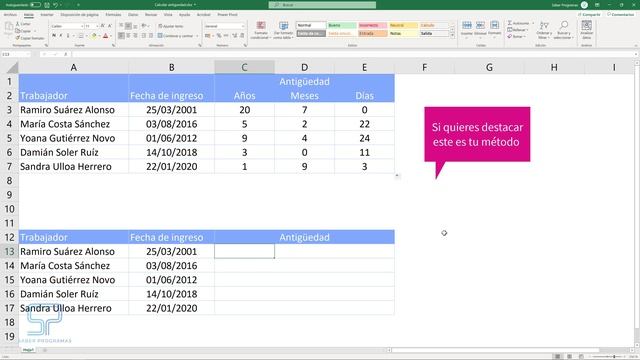The width and height of the screenshot is (640, 360).
Task: Apply the yellow fill color
Action: click(x=94, y=36)
